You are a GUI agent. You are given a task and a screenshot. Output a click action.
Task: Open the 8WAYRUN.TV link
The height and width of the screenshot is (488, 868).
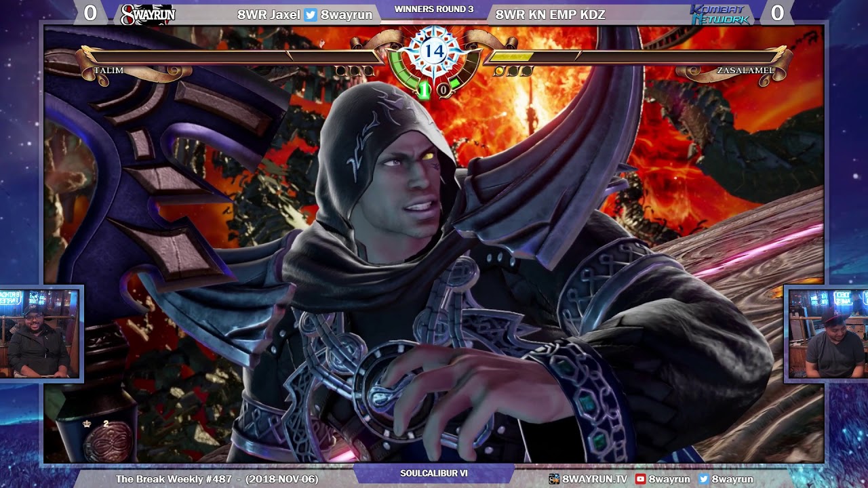click(x=595, y=479)
